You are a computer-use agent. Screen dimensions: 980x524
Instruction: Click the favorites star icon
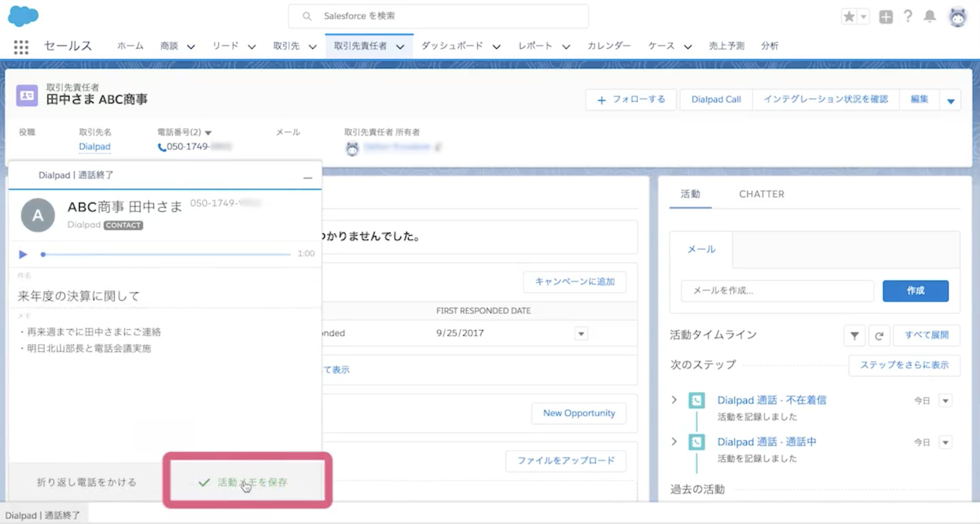849,17
